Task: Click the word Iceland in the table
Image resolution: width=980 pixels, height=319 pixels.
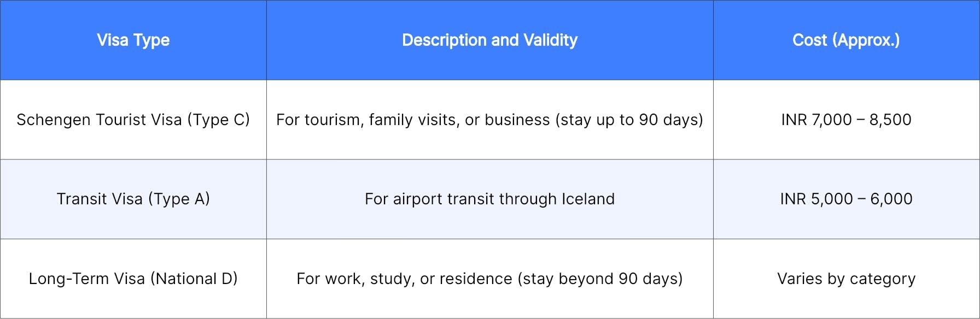Action: click(x=588, y=199)
